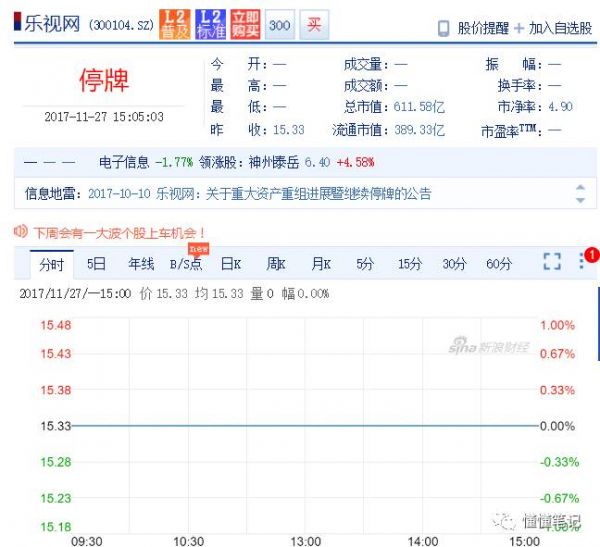Click the L2 标准 blue badge
This screenshot has height=547, width=600.
point(210,24)
